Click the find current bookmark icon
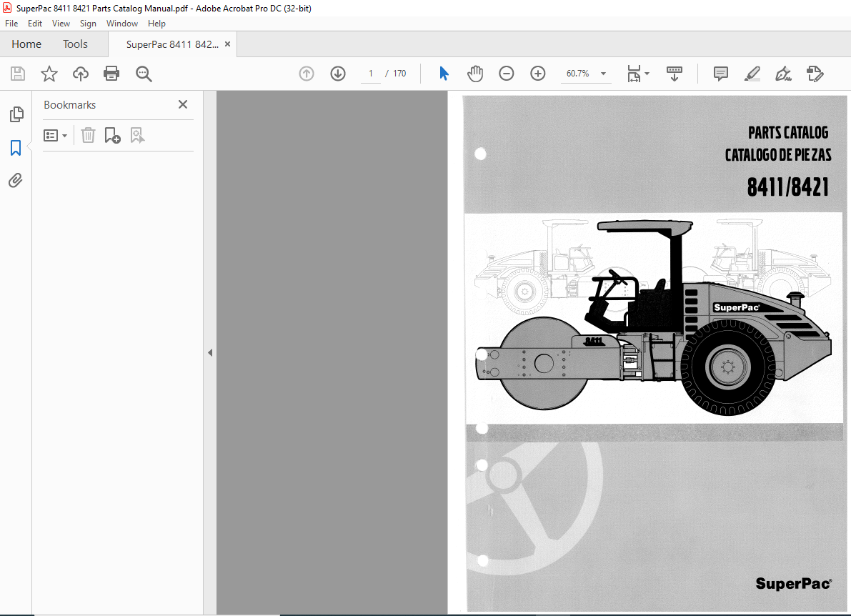 [137, 135]
